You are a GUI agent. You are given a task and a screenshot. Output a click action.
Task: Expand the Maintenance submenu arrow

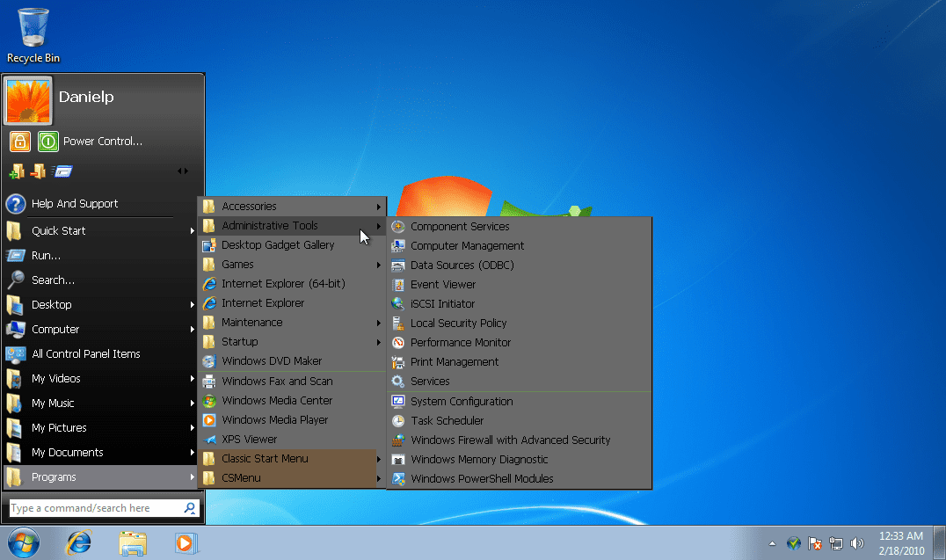pyautogui.click(x=378, y=323)
